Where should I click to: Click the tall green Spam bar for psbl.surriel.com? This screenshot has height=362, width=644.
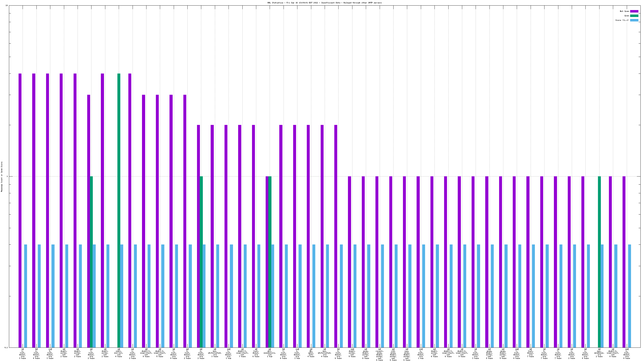119,210
